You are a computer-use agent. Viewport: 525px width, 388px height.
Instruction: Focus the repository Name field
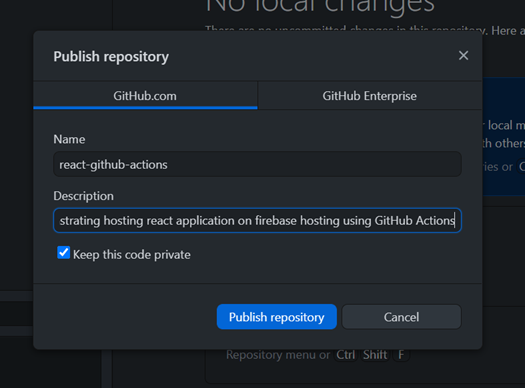click(257, 164)
